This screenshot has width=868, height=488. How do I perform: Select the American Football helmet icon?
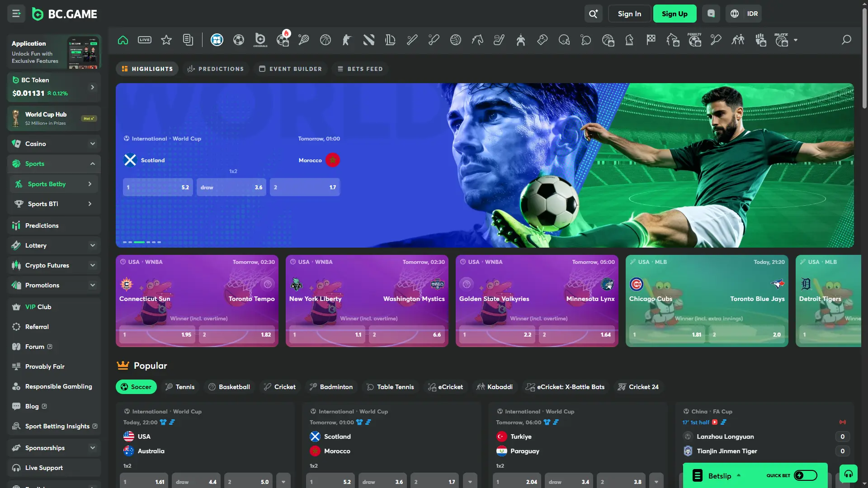click(x=564, y=40)
